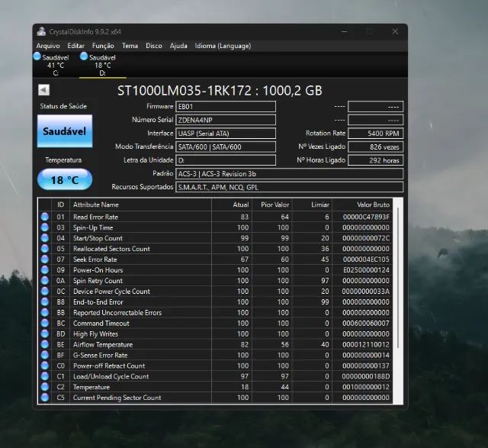Select the Reallocated Sectors Count attribute name

[x=111, y=249]
